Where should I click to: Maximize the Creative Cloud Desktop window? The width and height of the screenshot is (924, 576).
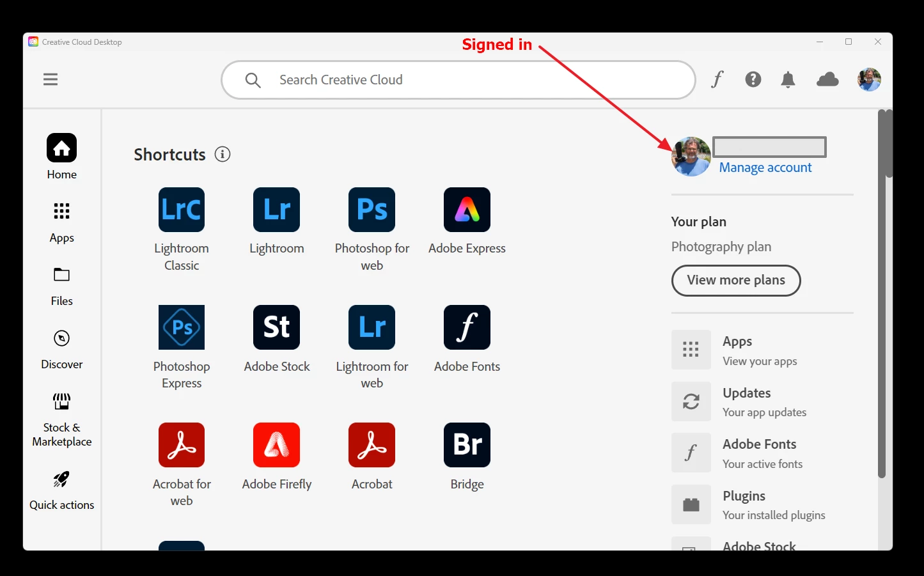pyautogui.click(x=849, y=42)
